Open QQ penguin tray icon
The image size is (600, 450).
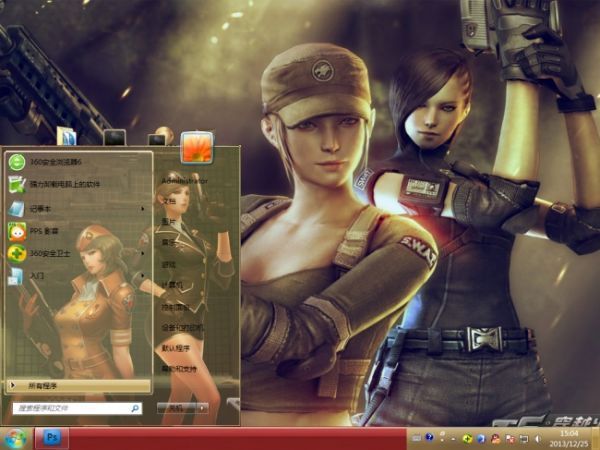tap(496, 439)
